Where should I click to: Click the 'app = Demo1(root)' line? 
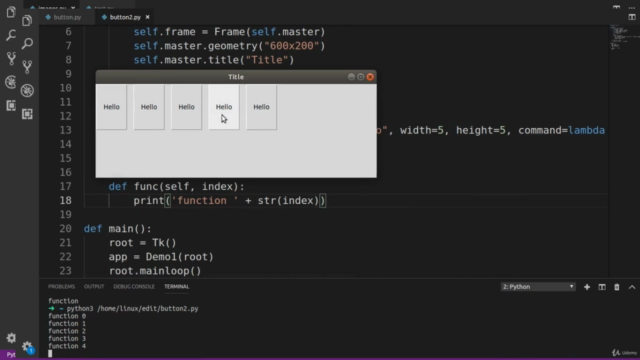click(161, 257)
